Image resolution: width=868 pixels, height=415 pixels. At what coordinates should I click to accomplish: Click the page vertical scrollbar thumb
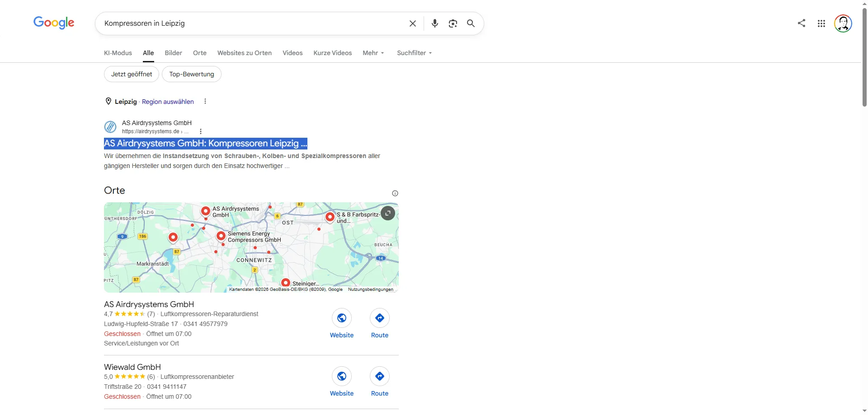pos(864,57)
